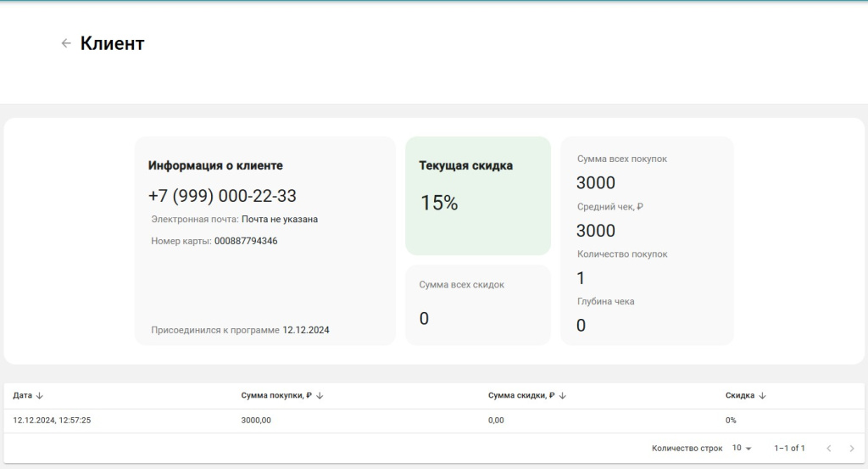Image resolution: width=868 pixels, height=469 pixels.
Task: Select the Текущая скидка 15% card
Action: (477, 195)
